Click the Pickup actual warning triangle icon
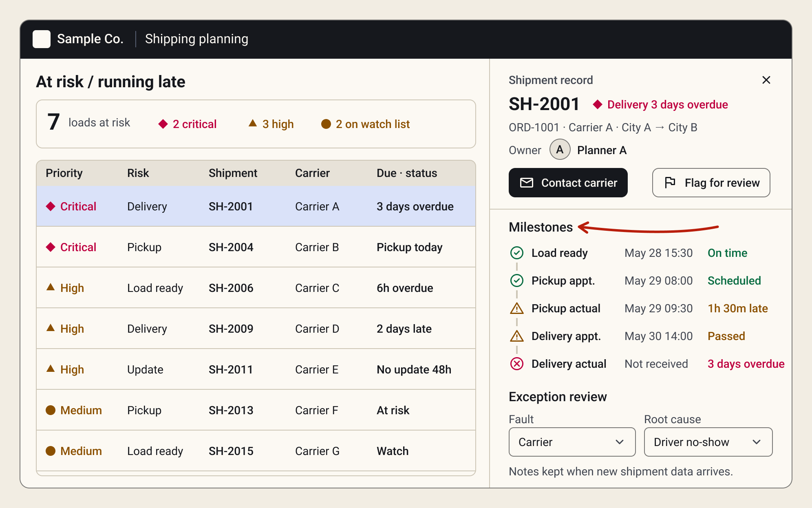The image size is (812, 508). pyautogui.click(x=517, y=308)
